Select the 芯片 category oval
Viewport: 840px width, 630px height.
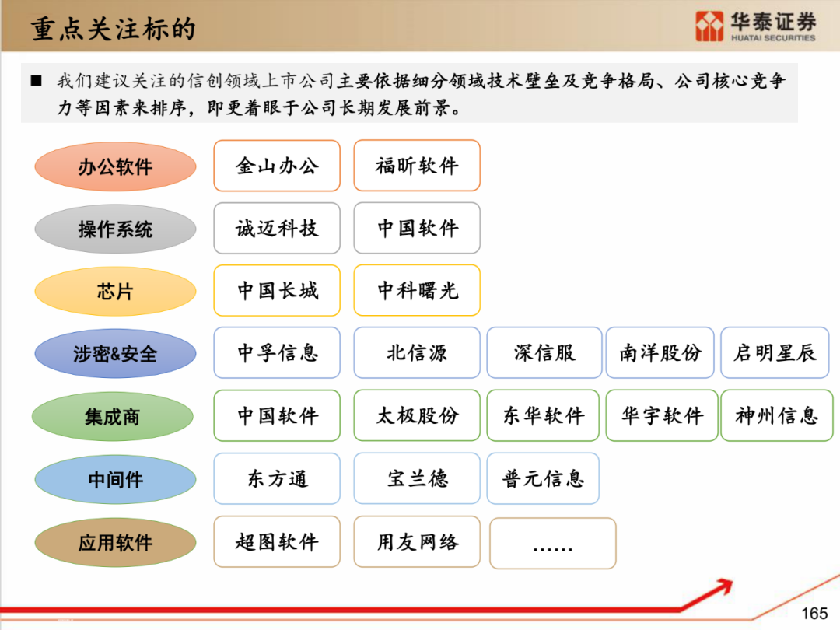coord(115,292)
